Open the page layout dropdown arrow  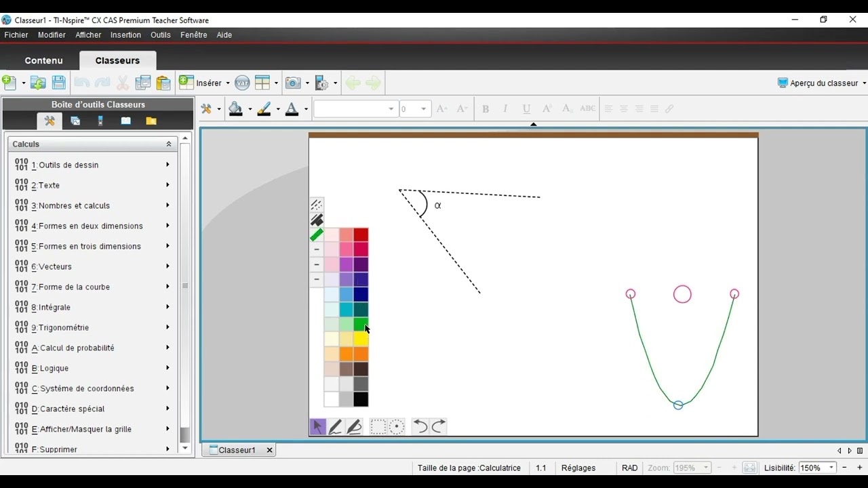(276, 83)
